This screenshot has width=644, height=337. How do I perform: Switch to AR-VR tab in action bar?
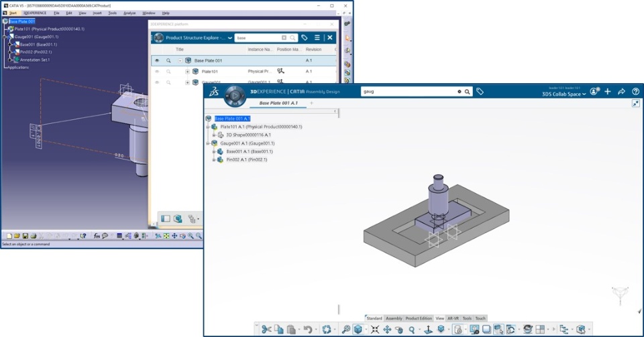(x=453, y=318)
